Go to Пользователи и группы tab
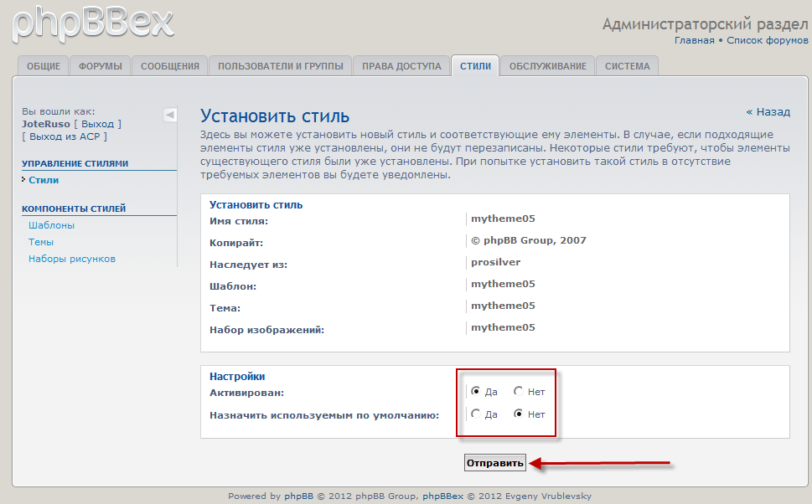 coord(280,66)
